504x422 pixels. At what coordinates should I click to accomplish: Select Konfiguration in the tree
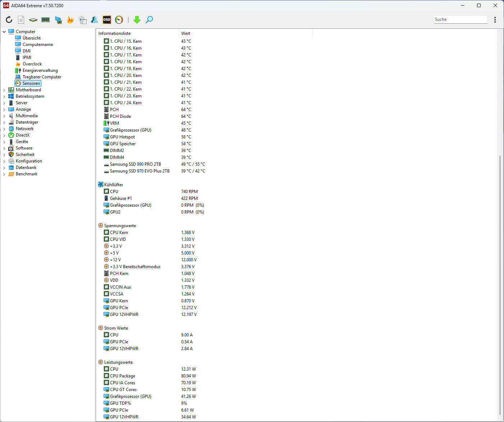coord(29,161)
